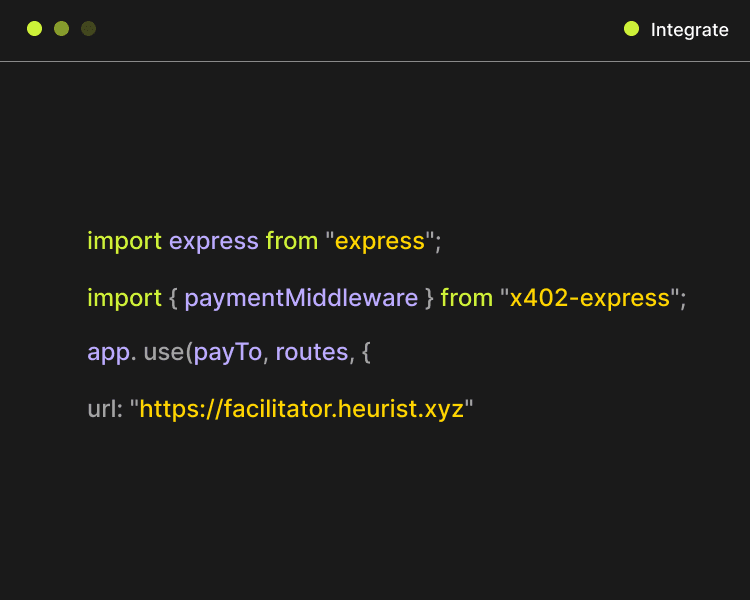The image size is (750, 600).
Task: Click the third dim window dot
Action: point(88,29)
